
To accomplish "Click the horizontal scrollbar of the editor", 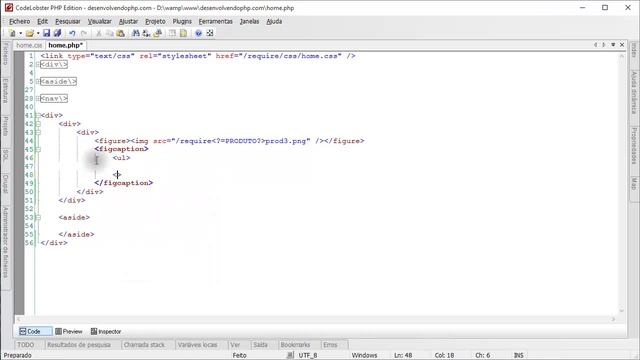I will click(315, 319).
